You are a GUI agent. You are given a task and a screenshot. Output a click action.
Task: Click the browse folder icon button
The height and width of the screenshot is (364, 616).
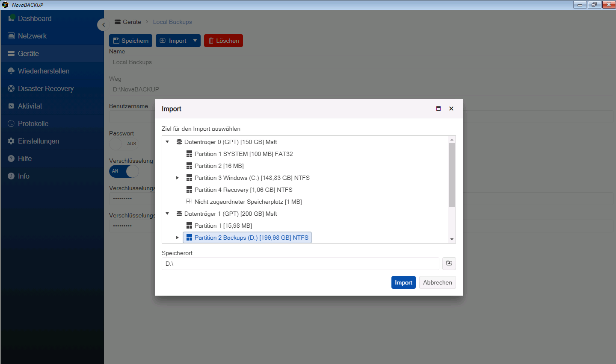449,264
